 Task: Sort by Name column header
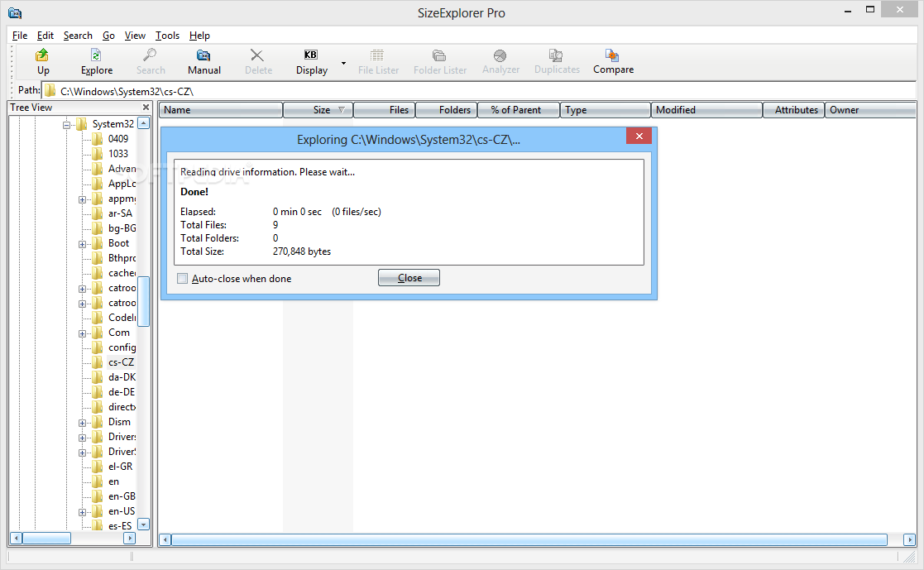[220, 110]
